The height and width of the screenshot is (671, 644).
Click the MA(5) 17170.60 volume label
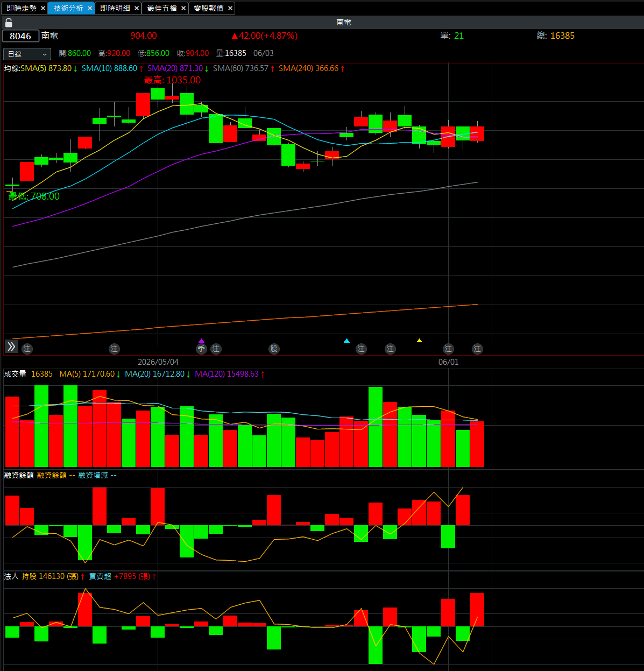click(x=90, y=374)
